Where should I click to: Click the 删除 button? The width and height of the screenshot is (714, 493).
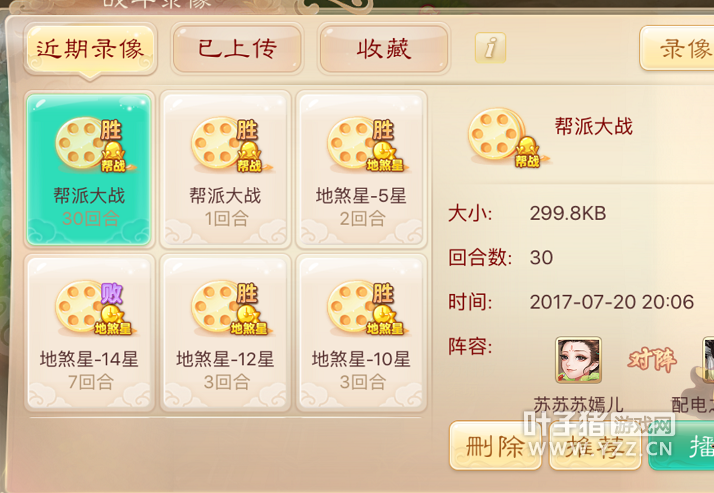pos(495,446)
